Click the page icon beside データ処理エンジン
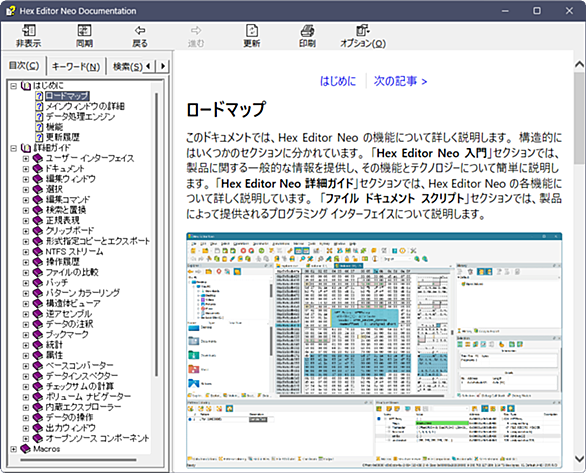Image resolution: width=586 pixels, height=473 pixels. (x=40, y=117)
